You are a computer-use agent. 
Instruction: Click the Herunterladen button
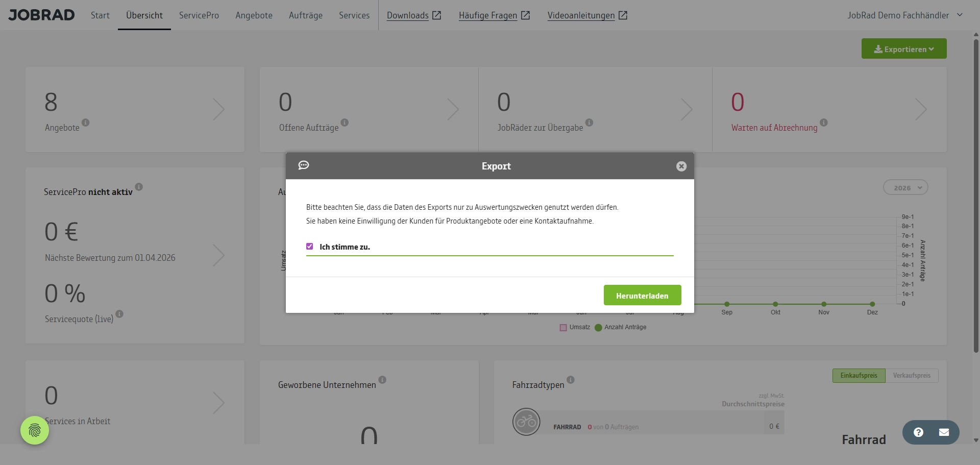point(642,295)
